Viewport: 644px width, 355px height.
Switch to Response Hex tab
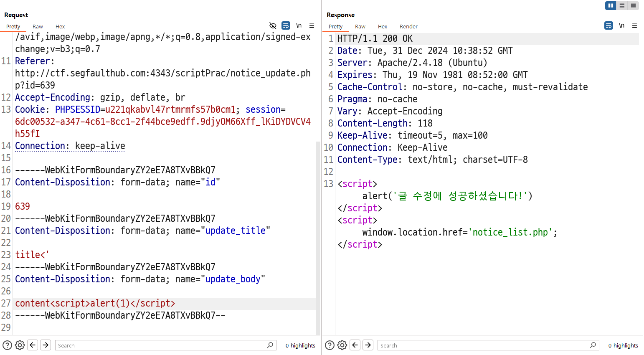click(383, 26)
